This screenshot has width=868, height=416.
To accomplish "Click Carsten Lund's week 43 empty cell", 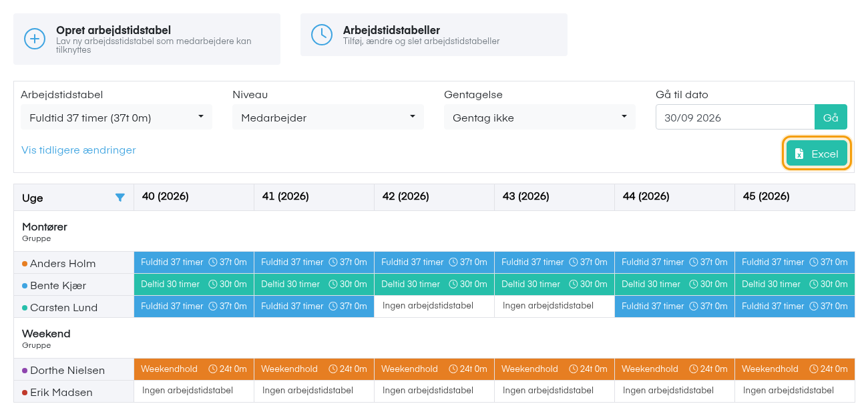I will [554, 306].
